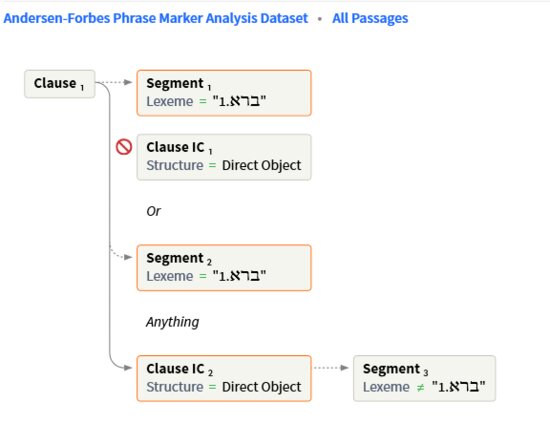
Task: Open Andersen-Forbes Phrase Marker Analysis Dataset link
Action: click(156, 18)
